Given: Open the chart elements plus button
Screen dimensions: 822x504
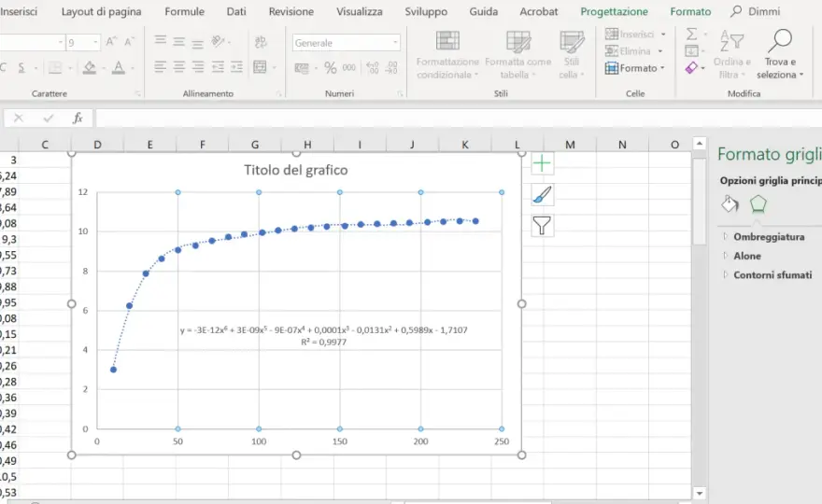Looking at the screenshot, I should 542,164.
